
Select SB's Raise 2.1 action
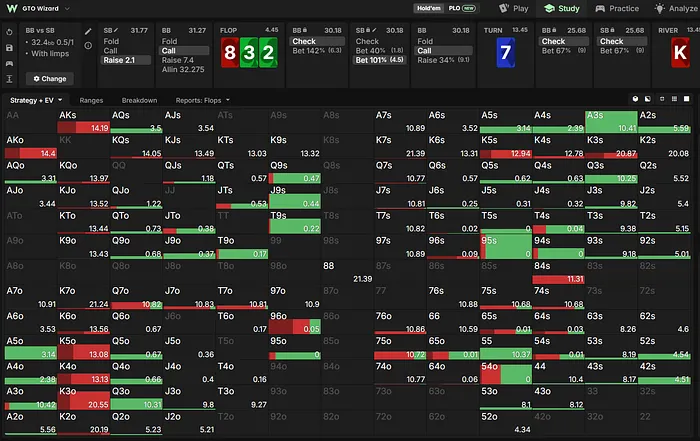(x=125, y=60)
